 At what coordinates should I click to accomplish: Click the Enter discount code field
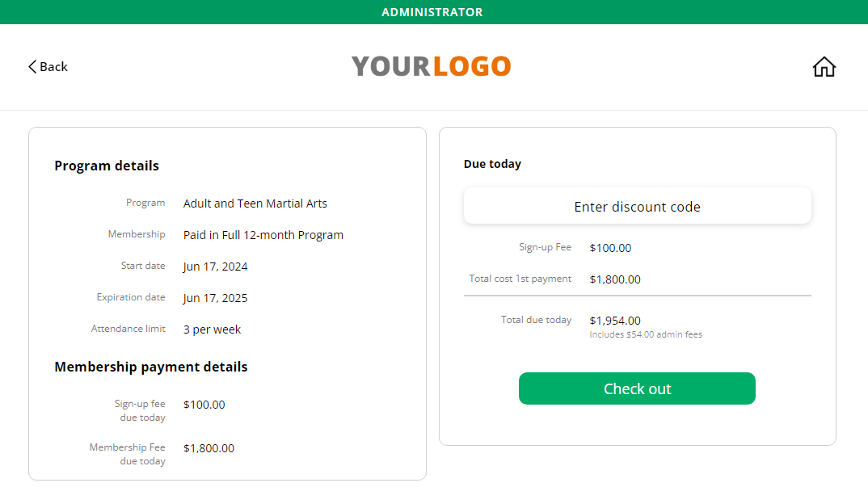click(x=637, y=206)
